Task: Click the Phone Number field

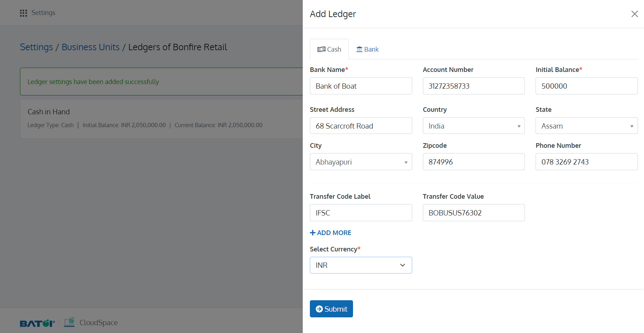Action: (587, 162)
